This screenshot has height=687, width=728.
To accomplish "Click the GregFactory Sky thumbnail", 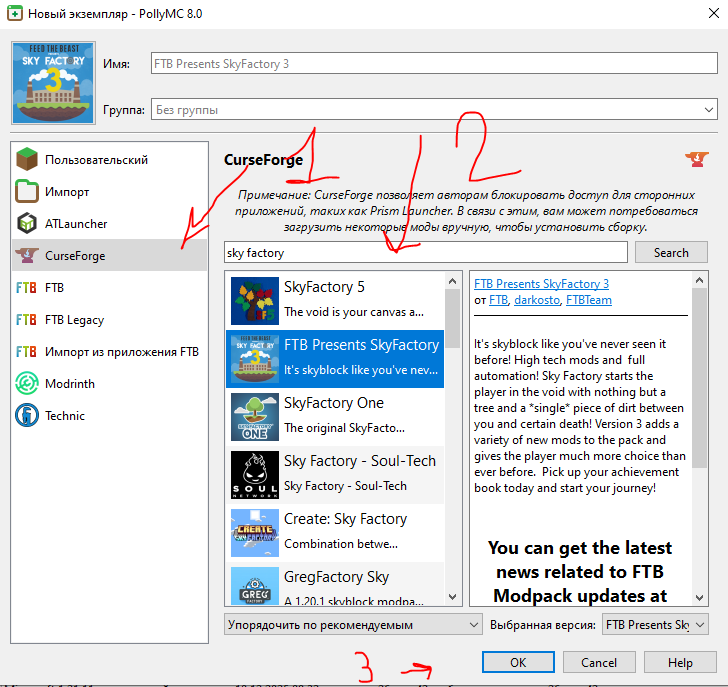I will (x=255, y=586).
